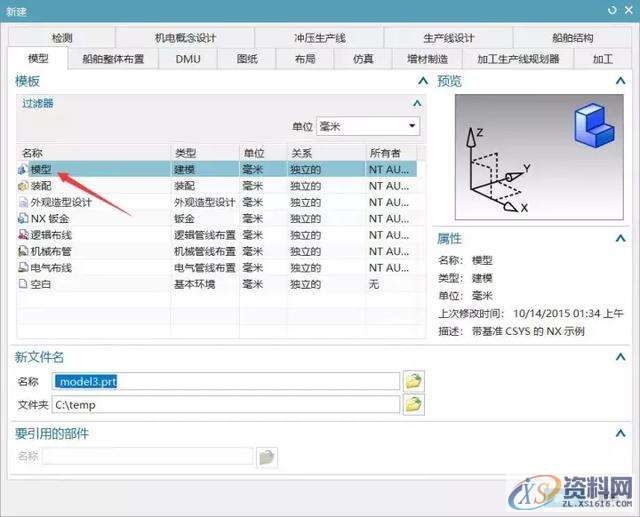Select the 外观造型设计 template row
The image size is (640, 517).
click(217, 202)
